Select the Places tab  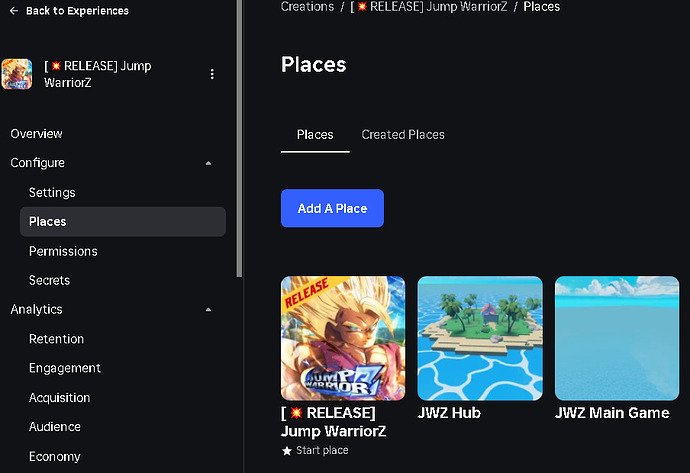315,135
